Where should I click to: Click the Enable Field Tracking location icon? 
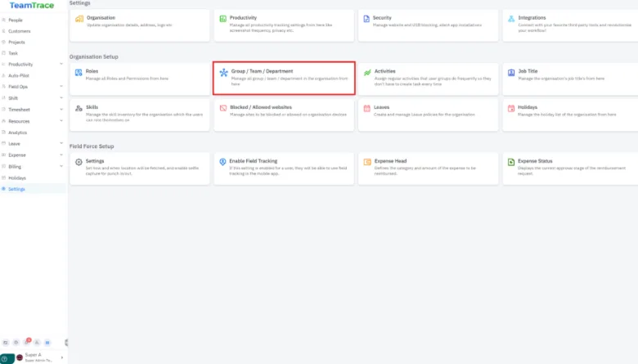[223, 163]
